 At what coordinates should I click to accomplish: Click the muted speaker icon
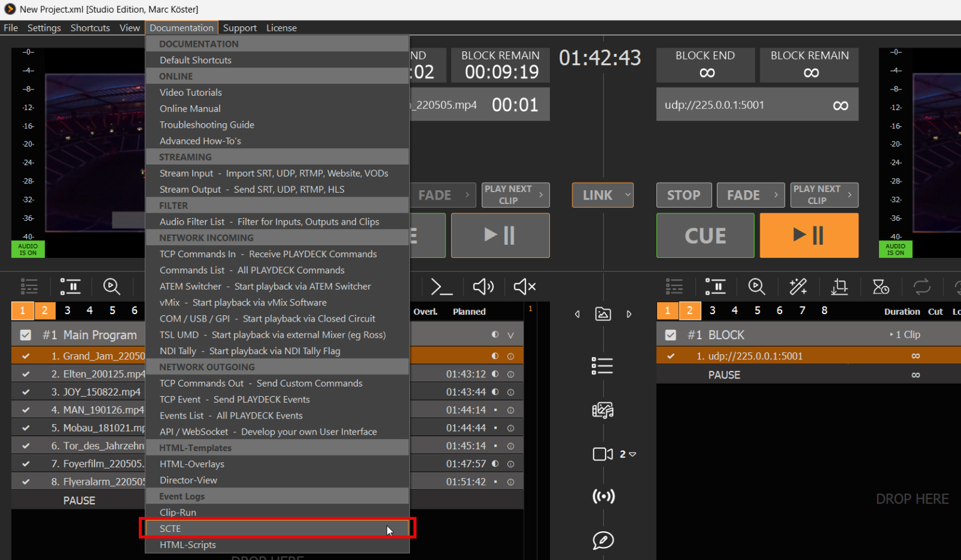(524, 287)
